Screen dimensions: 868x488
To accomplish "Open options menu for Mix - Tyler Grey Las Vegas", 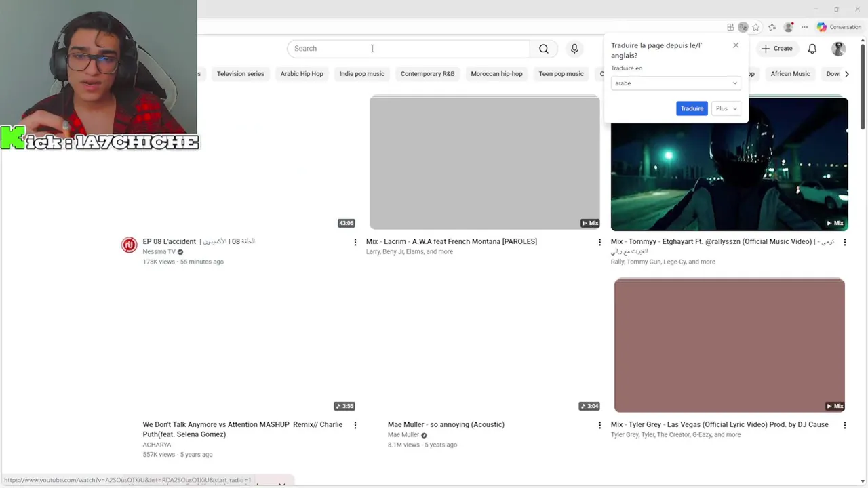I will [844, 425].
